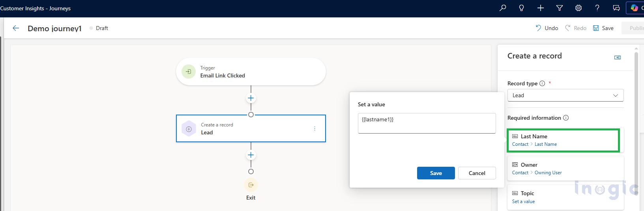The width and height of the screenshot is (644, 211).
Task: Click the Draft status label
Action: [102, 28]
